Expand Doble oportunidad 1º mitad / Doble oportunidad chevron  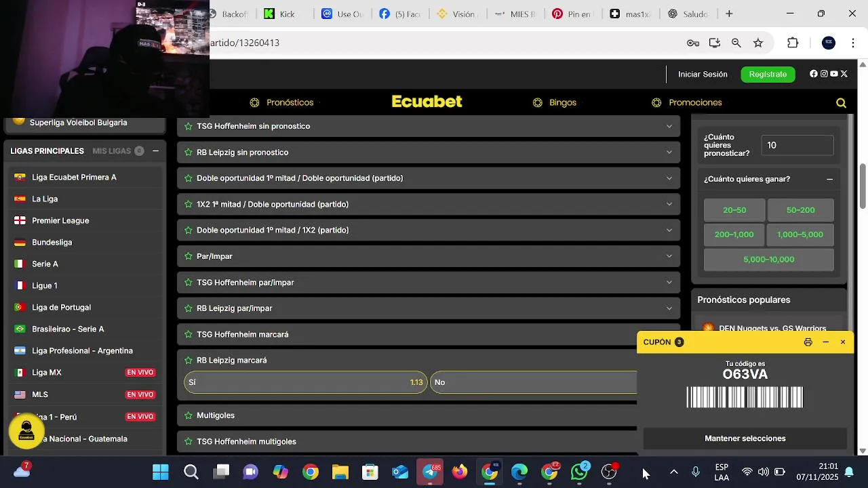tap(669, 178)
